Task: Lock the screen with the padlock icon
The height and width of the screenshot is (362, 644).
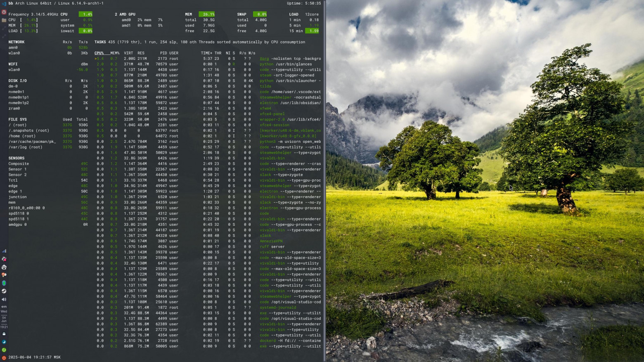Action: coord(4,334)
